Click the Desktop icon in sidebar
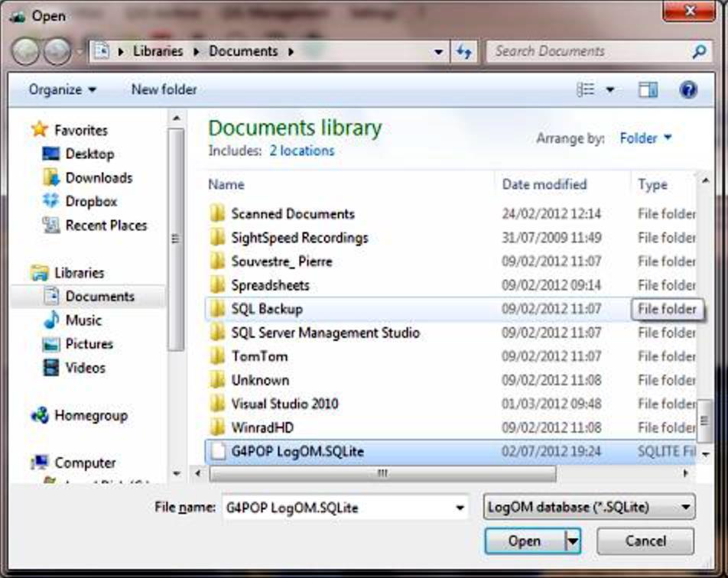Viewport: 728px width, 578px height. tap(50, 153)
